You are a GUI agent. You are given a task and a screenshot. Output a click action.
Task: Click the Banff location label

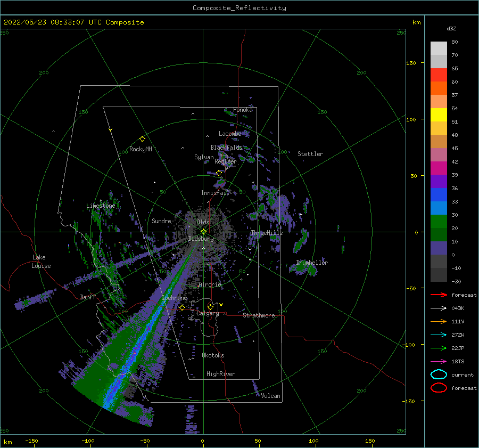[88, 297]
